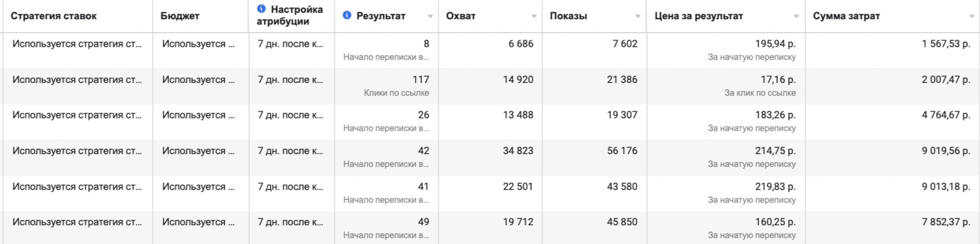Viewport: 980px width, 244px height.
Task: Expand the Охват column dropdown arrow
Action: tap(534, 16)
